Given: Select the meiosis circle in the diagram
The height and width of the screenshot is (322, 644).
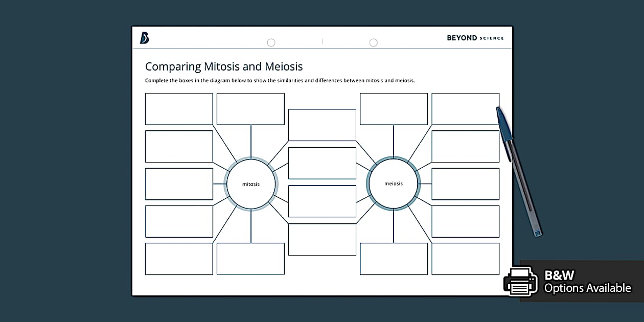Looking at the screenshot, I should pyautogui.click(x=393, y=183).
